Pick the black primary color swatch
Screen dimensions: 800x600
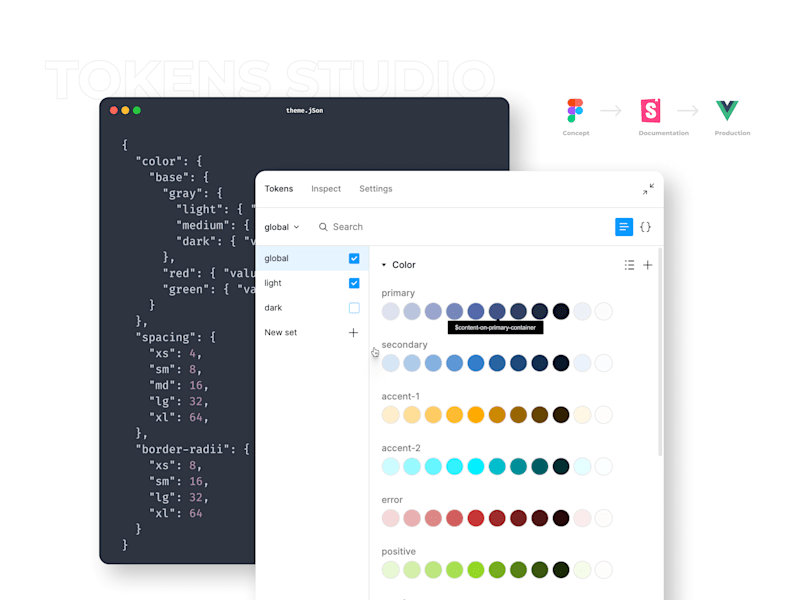[x=561, y=311]
